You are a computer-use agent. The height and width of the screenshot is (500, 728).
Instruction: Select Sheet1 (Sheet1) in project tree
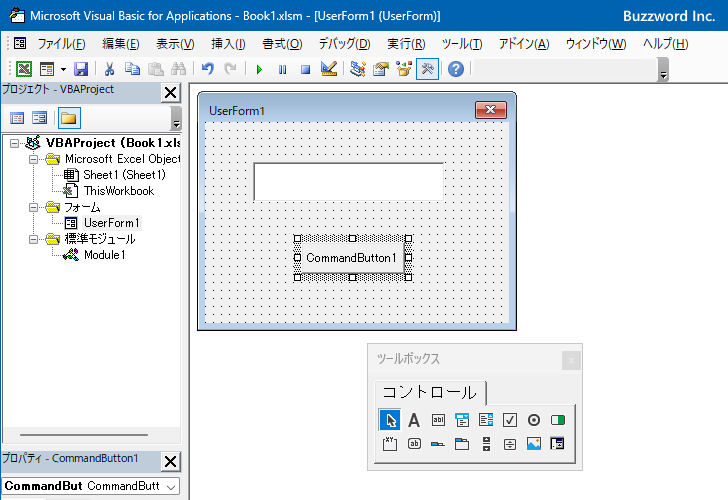pos(124,175)
